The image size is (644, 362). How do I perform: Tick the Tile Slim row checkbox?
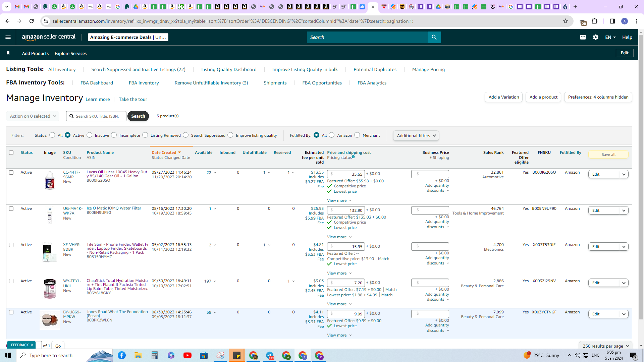[11, 245]
